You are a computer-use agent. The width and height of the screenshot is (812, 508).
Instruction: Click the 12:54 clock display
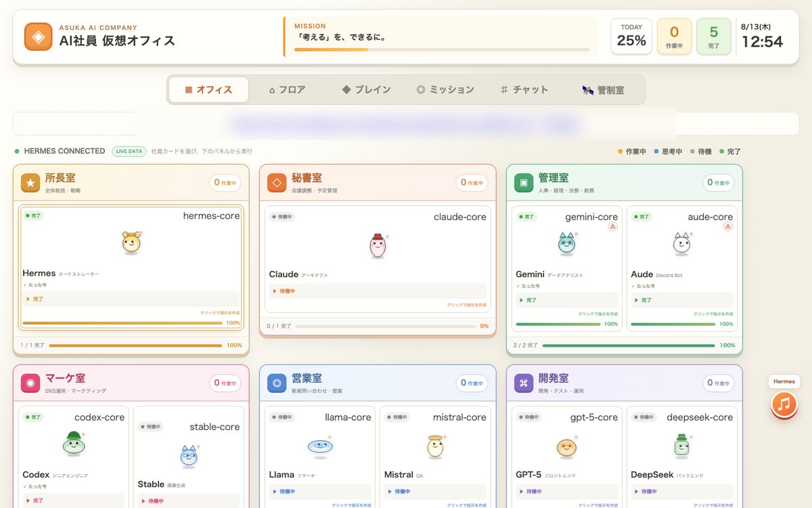(763, 42)
